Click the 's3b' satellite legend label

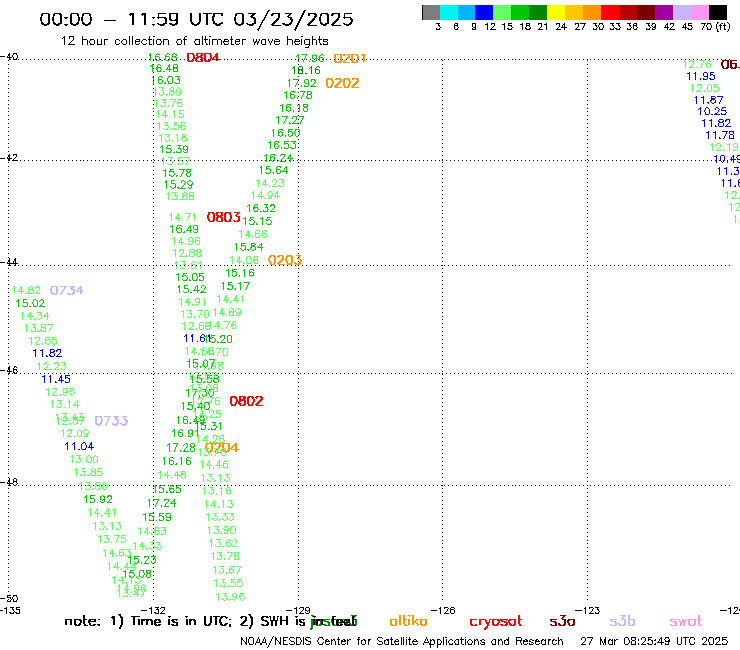(x=622, y=621)
